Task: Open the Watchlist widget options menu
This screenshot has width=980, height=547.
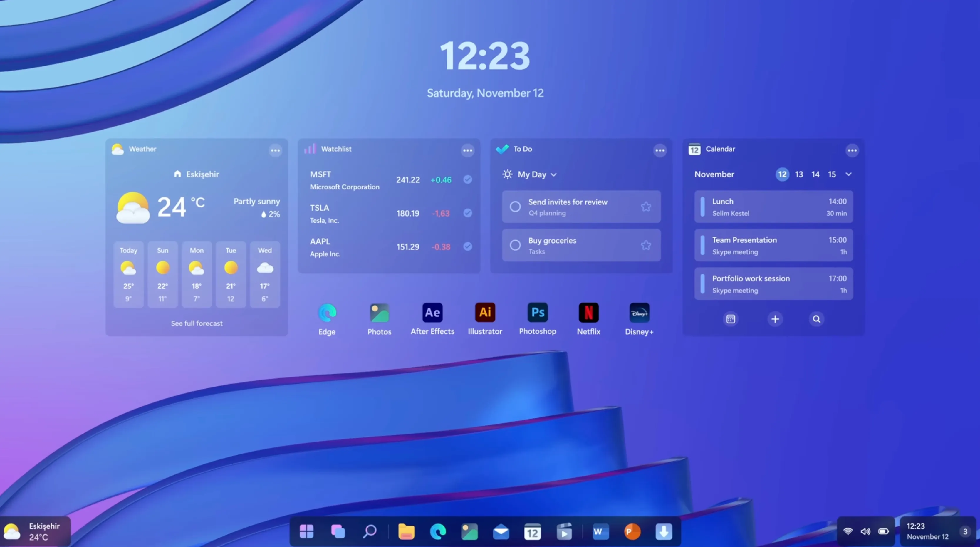Action: [468, 150]
